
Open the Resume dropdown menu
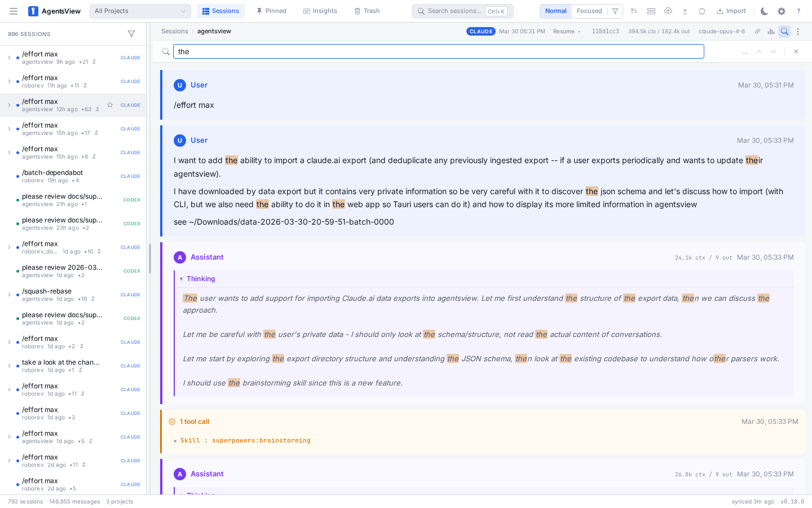(567, 32)
